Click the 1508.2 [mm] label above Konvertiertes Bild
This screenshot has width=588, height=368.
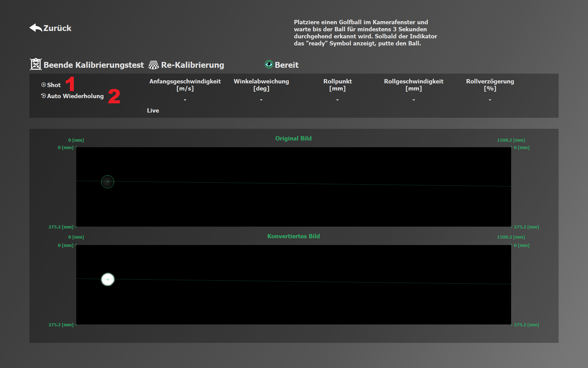point(511,237)
